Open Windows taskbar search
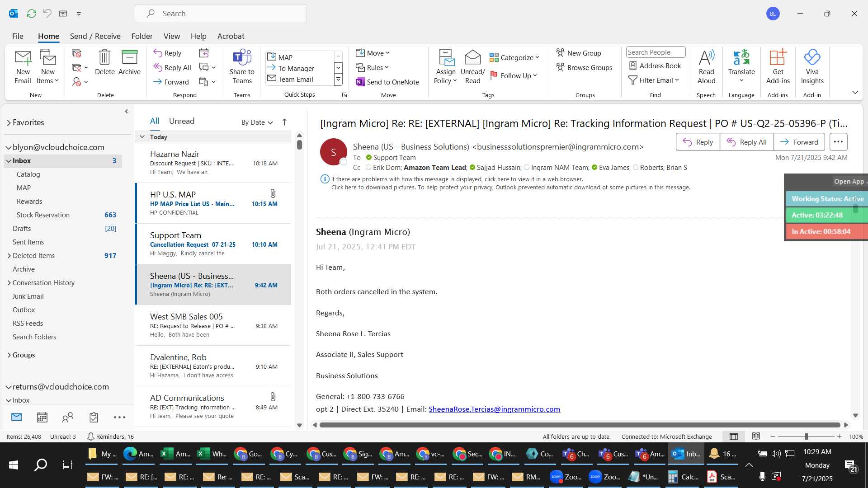Image resolution: width=868 pixels, height=488 pixels. pos(41,465)
